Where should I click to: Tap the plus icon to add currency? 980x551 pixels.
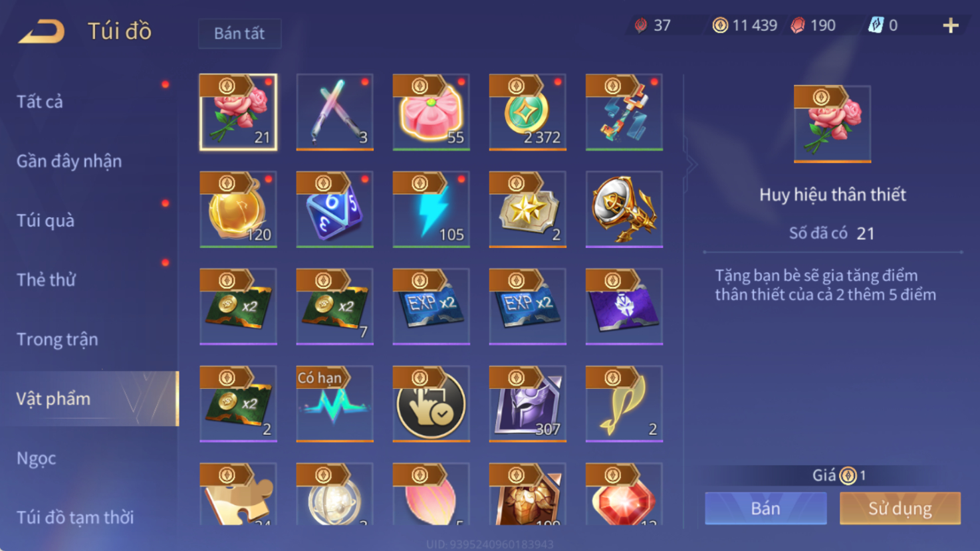(951, 25)
